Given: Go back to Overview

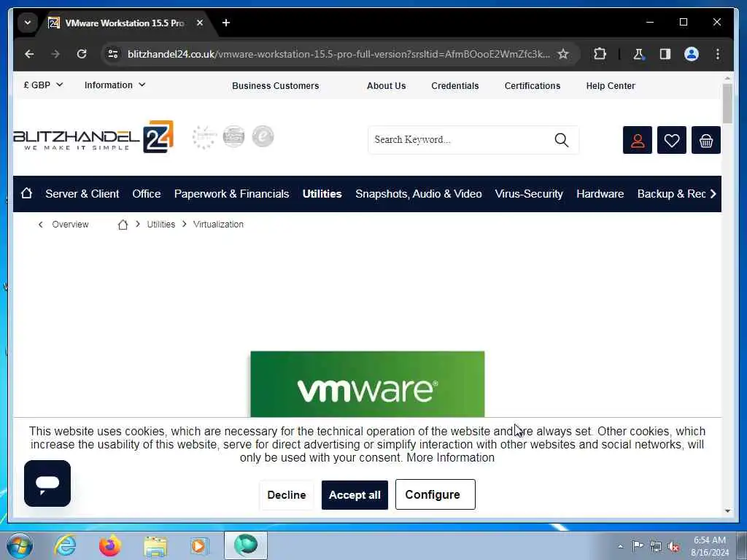Looking at the screenshot, I should pos(63,225).
